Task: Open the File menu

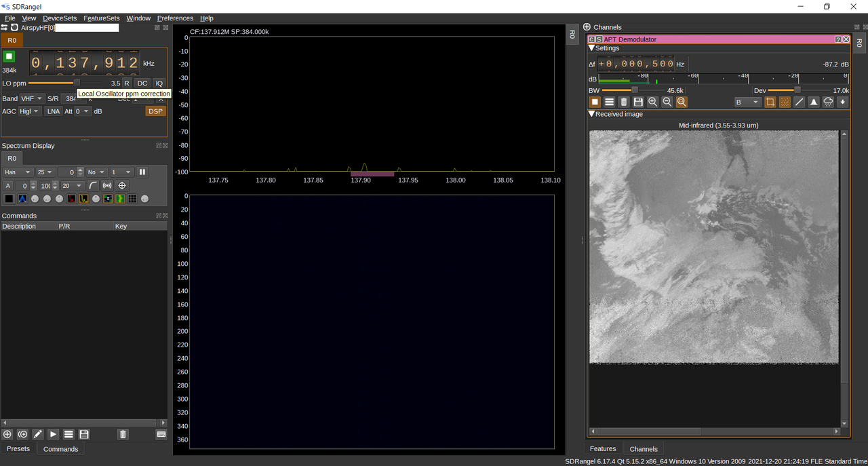Action: 10,18
